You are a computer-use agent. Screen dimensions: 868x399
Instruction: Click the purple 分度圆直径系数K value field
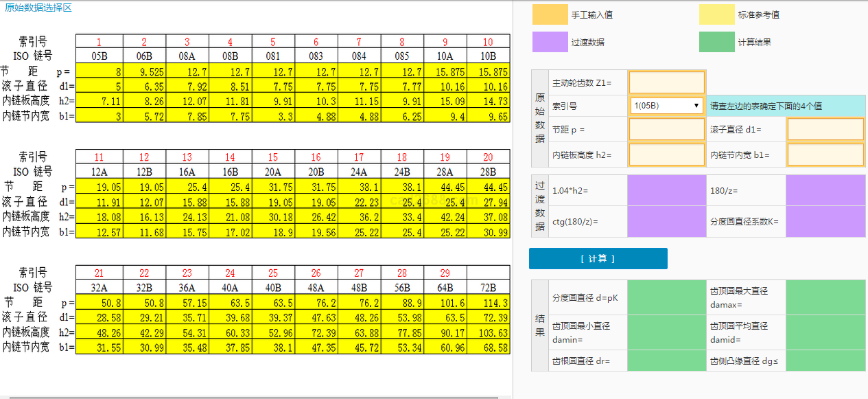(825, 222)
